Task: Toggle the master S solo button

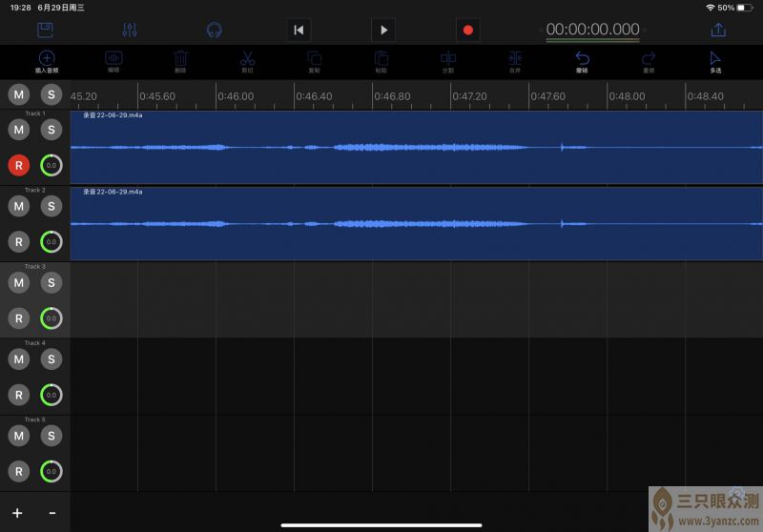Action: [52, 94]
